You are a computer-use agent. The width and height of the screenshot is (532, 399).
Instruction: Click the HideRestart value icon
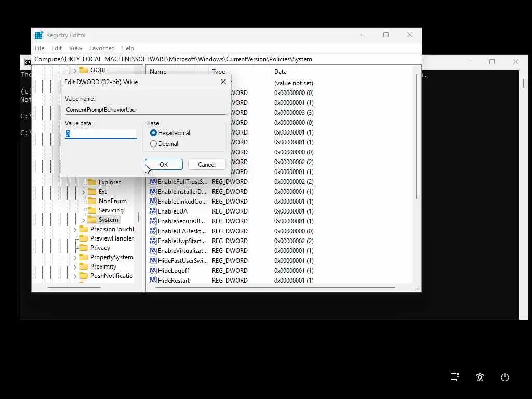[x=153, y=280]
